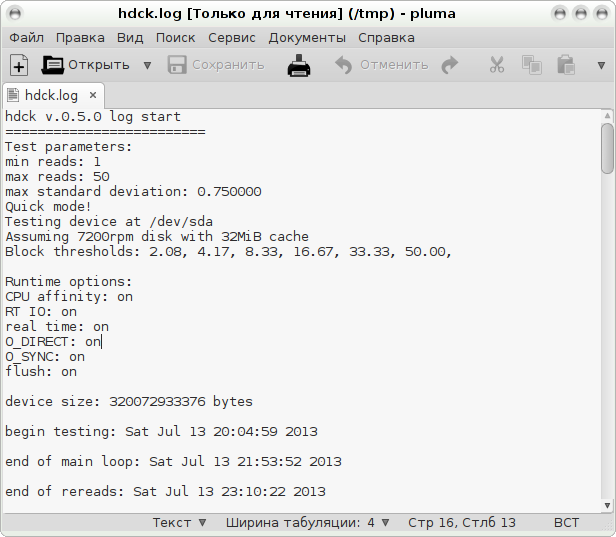Click the Отменить text label

[394, 65]
